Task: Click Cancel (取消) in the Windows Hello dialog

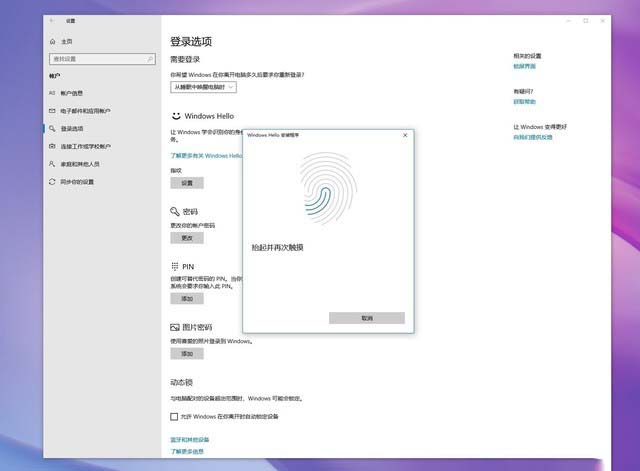Action: coord(367,318)
